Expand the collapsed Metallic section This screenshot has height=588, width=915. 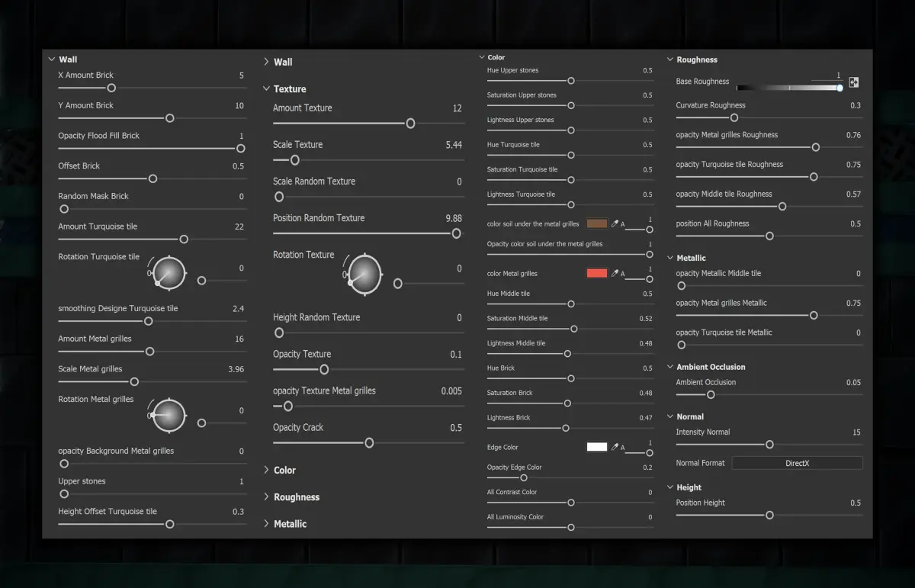(x=266, y=524)
